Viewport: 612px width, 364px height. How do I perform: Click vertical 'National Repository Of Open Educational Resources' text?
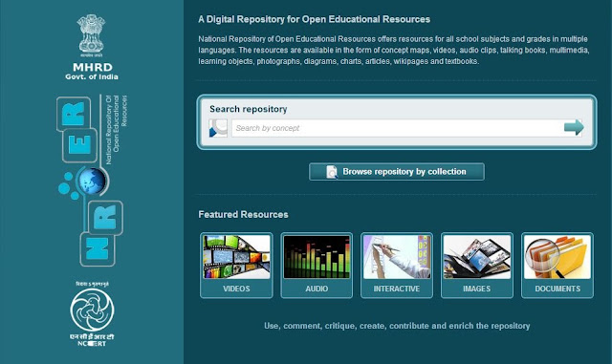pos(117,129)
